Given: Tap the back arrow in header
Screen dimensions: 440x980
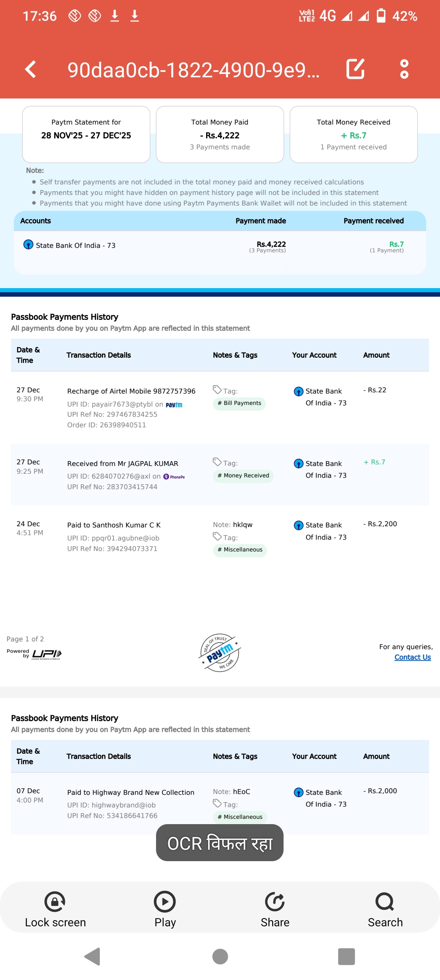Looking at the screenshot, I should click(31, 69).
